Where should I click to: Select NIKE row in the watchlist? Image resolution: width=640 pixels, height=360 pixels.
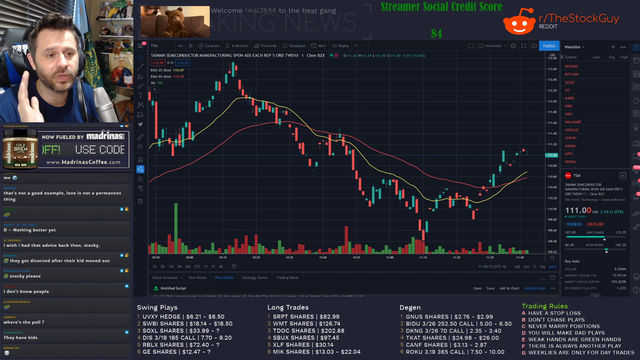pyautogui.click(x=595, y=106)
